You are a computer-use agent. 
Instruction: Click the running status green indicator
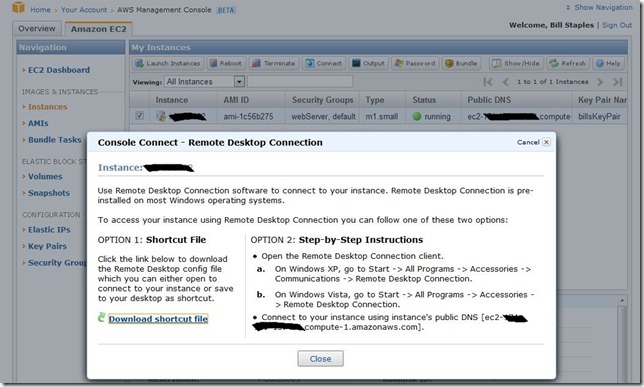(417, 116)
